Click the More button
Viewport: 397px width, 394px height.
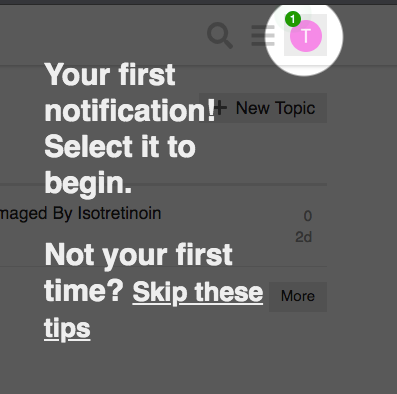(x=298, y=296)
